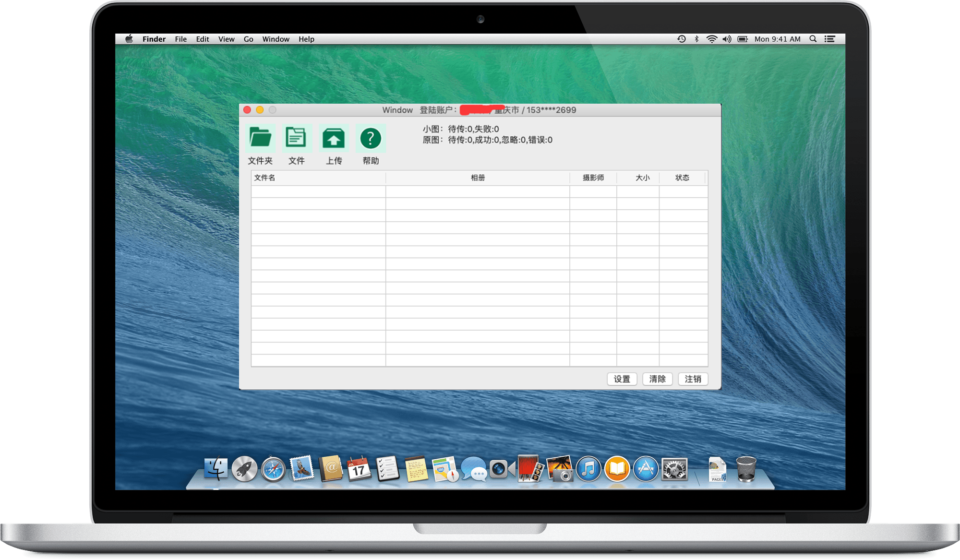Click the clock showing Mon 9:41 AM
This screenshot has width=960, height=560.
[777, 39]
